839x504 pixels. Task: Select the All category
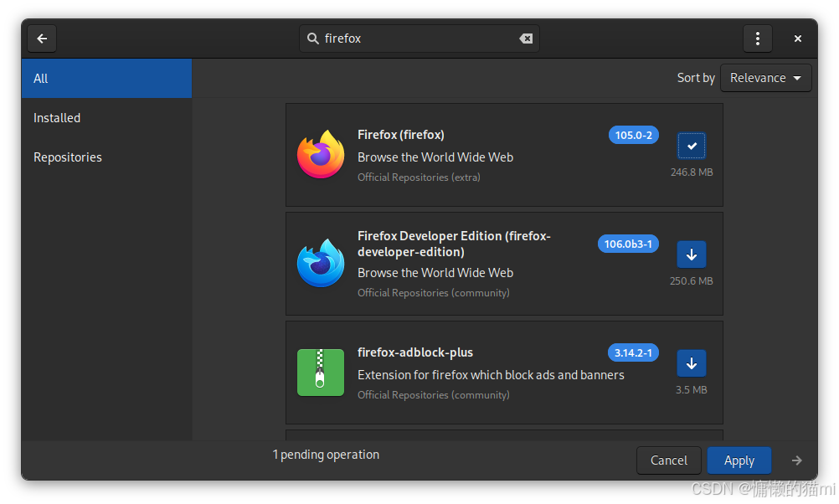tap(106, 78)
